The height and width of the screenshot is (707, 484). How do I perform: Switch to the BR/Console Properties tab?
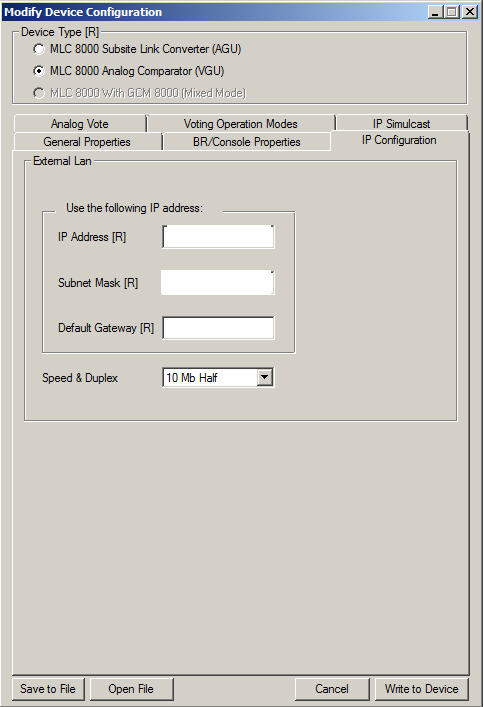coord(246,142)
